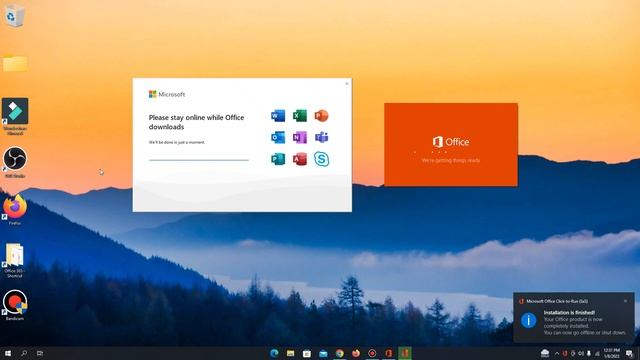Show hidden system tray icons
The height and width of the screenshot is (360, 640).
[x=557, y=353]
